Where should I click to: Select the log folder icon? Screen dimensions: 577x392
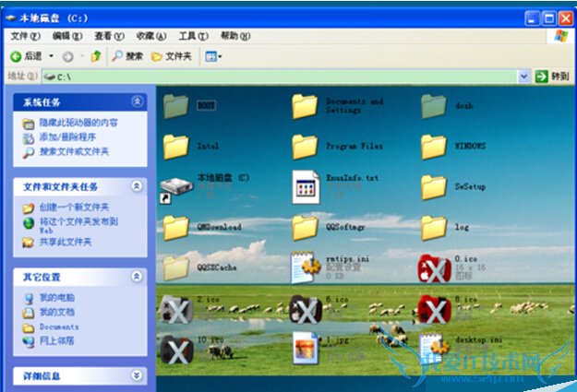tap(434, 228)
